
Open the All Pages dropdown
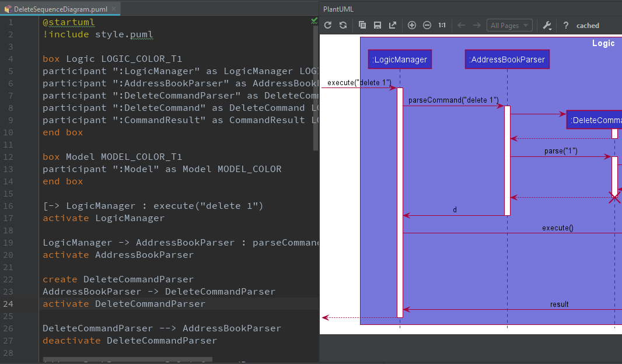[x=509, y=25]
